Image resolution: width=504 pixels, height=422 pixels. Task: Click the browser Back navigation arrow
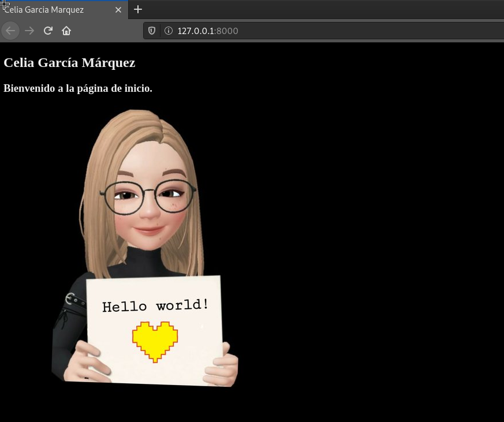tap(10, 30)
